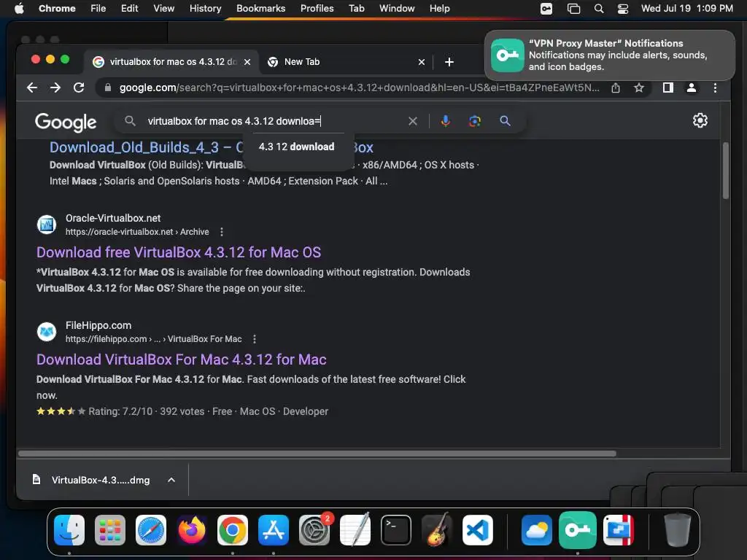The width and height of the screenshot is (747, 560).
Task: Reload the current Google page
Action: tap(79, 87)
